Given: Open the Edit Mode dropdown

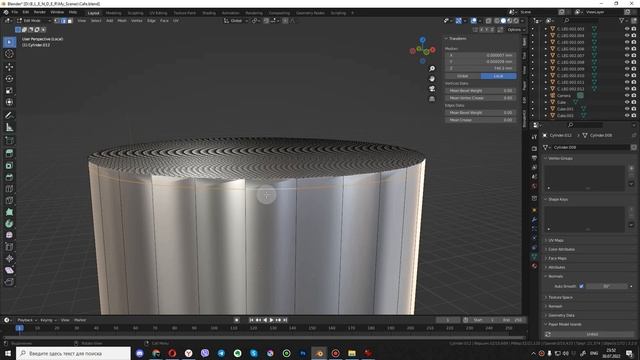Looking at the screenshot, I should pyautogui.click(x=33, y=20).
